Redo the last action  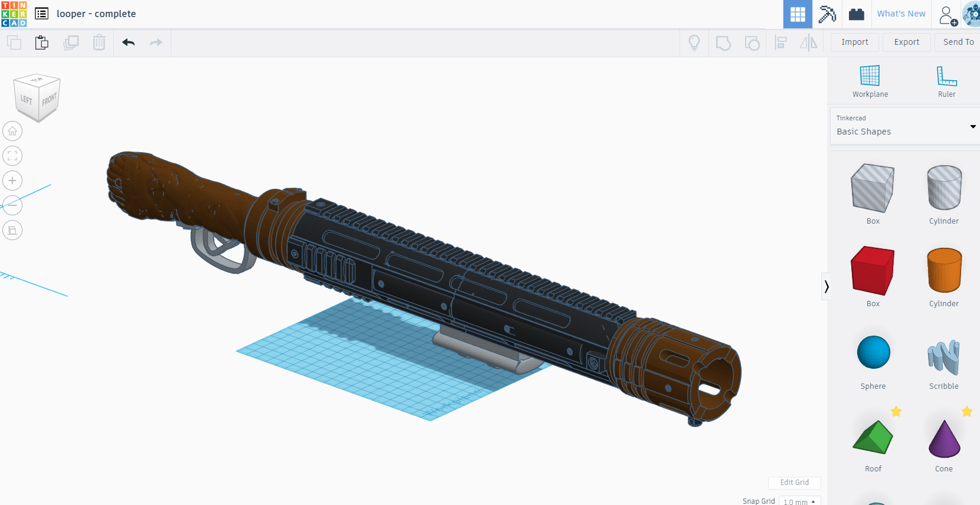[x=156, y=42]
